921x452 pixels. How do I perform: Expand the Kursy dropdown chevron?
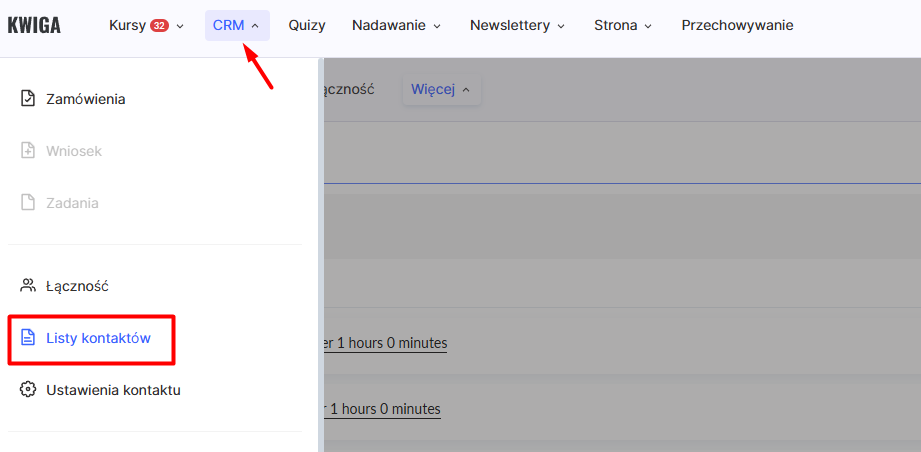click(x=180, y=26)
